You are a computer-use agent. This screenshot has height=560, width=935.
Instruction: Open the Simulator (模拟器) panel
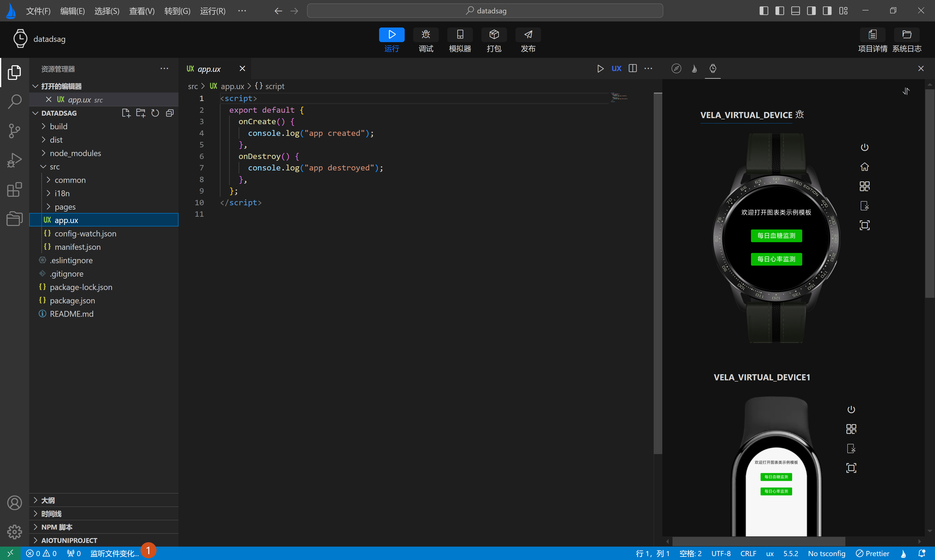pos(459,35)
